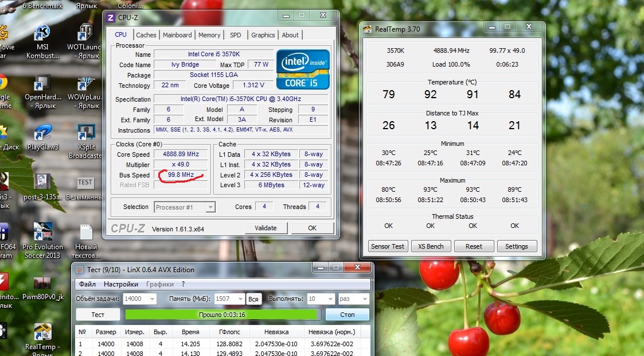Expand the Объём задачи dropdown in LinX

151,299
